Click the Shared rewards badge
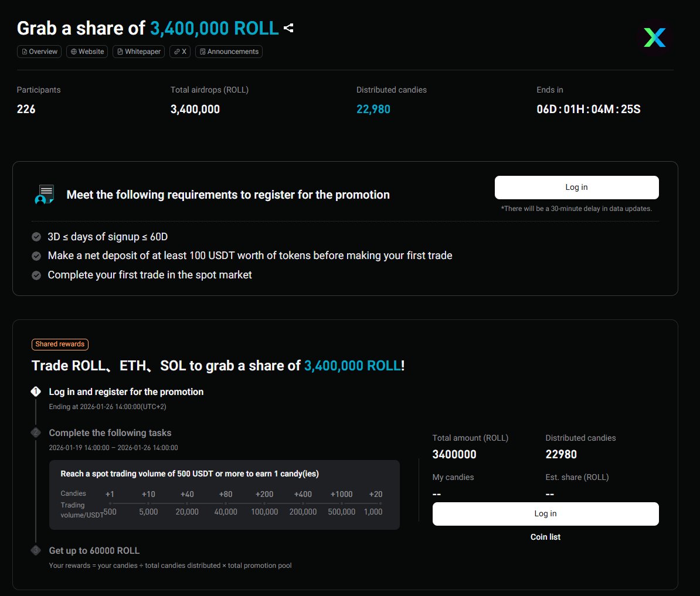The image size is (700, 596). pyautogui.click(x=60, y=345)
